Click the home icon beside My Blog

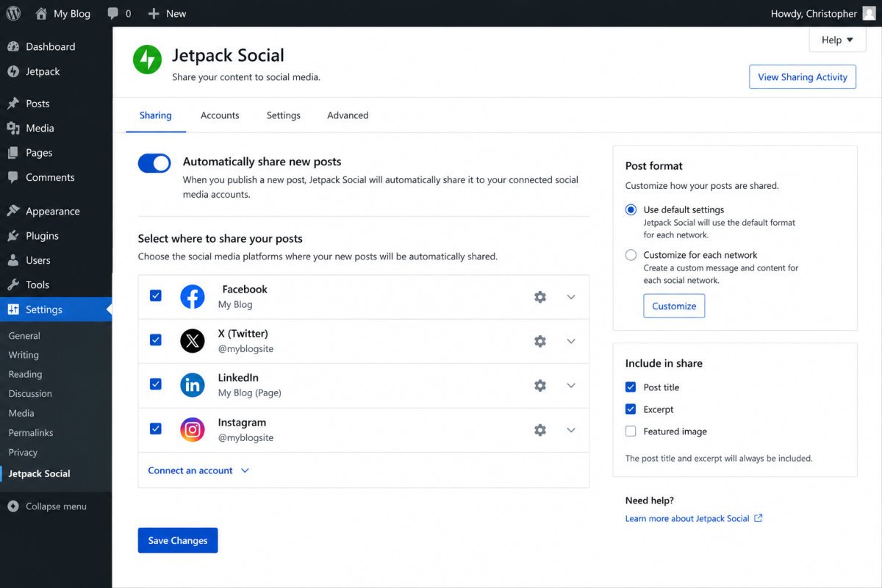tap(41, 13)
